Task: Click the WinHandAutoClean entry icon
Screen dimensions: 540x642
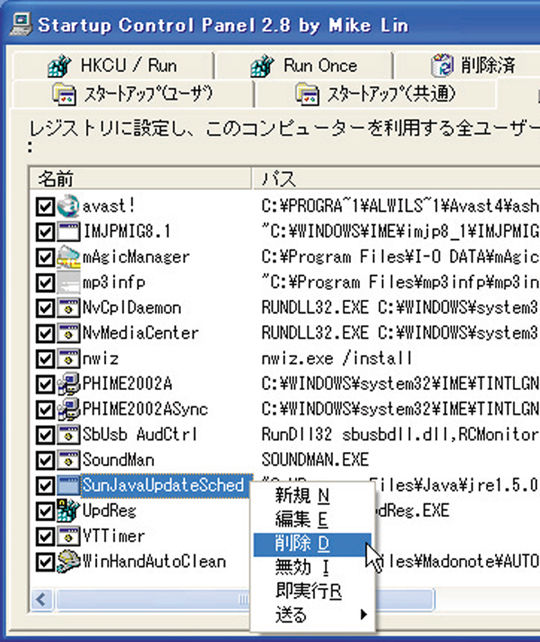Action: [x=68, y=561]
